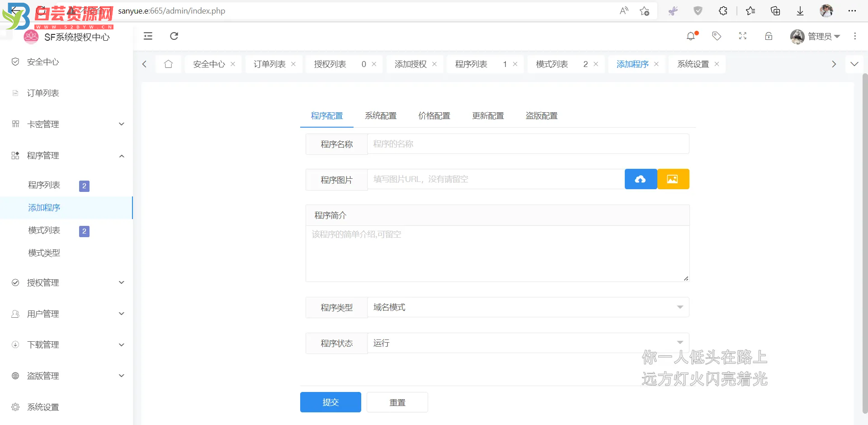
Task: Switch to 更新配置 form tab
Action: (x=488, y=116)
